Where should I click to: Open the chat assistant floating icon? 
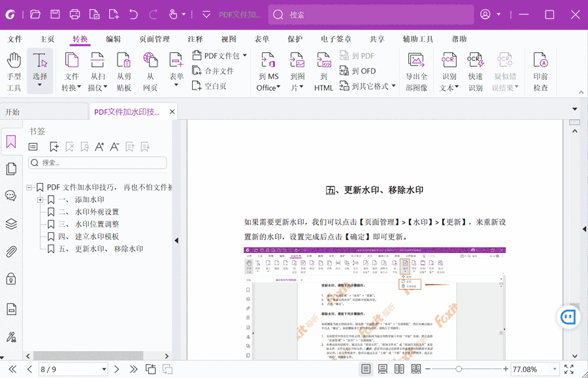click(568, 317)
